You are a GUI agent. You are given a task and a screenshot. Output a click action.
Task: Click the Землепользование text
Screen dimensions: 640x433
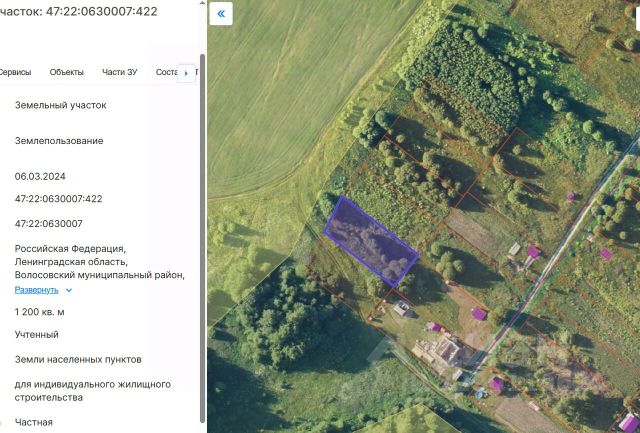59,140
